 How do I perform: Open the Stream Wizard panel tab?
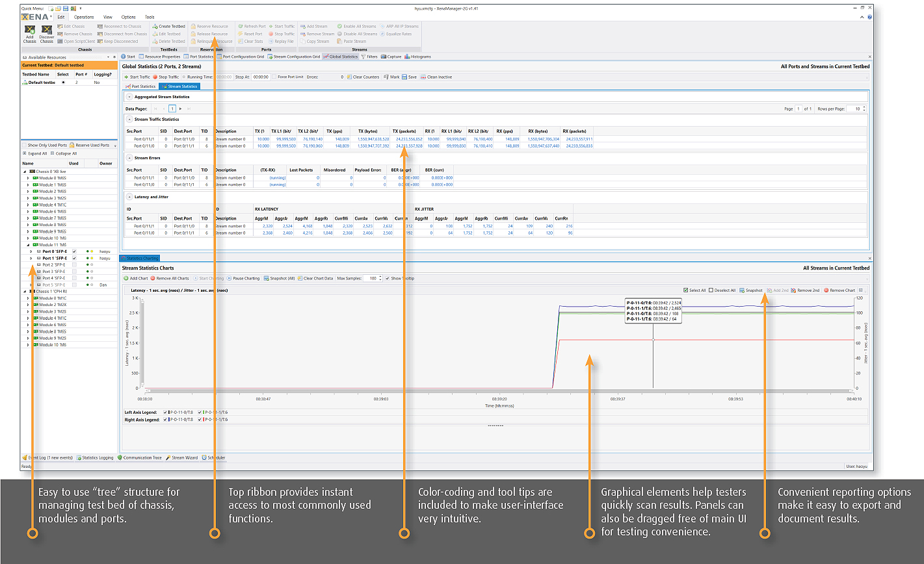click(182, 457)
